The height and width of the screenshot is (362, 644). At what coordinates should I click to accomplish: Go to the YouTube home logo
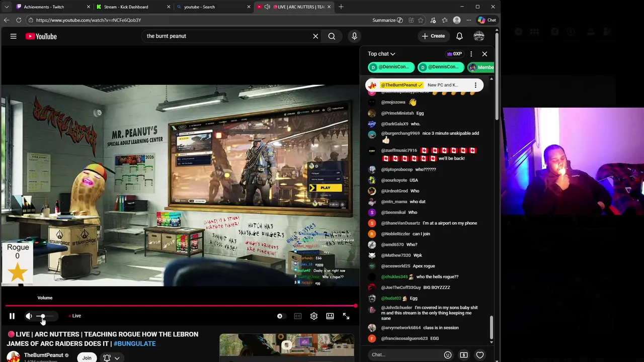41,36
